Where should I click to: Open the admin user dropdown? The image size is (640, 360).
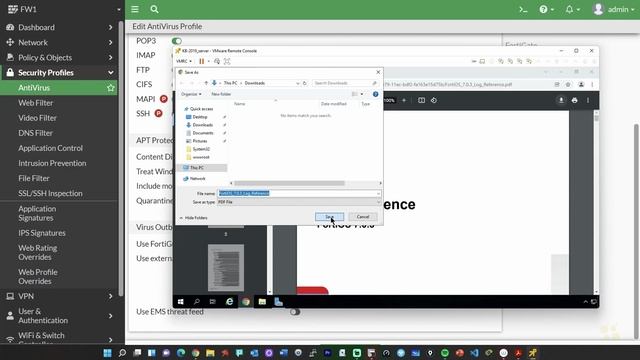613,9
